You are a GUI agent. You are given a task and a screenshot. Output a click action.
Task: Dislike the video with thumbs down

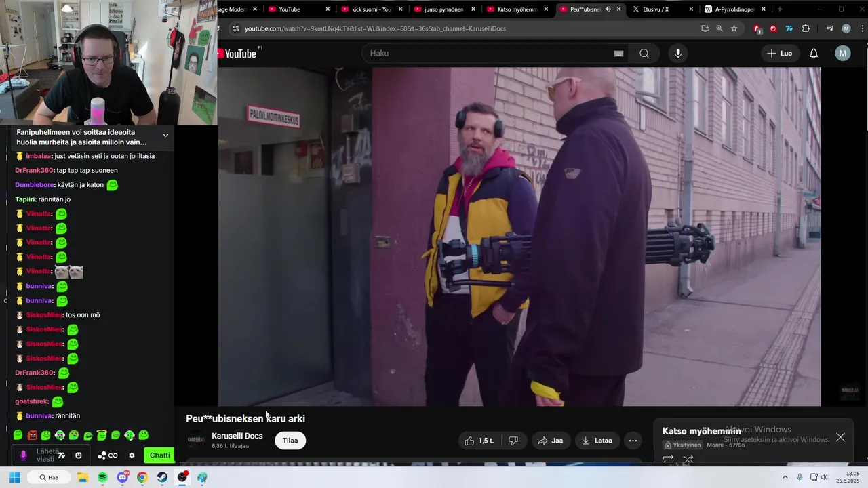click(513, 441)
